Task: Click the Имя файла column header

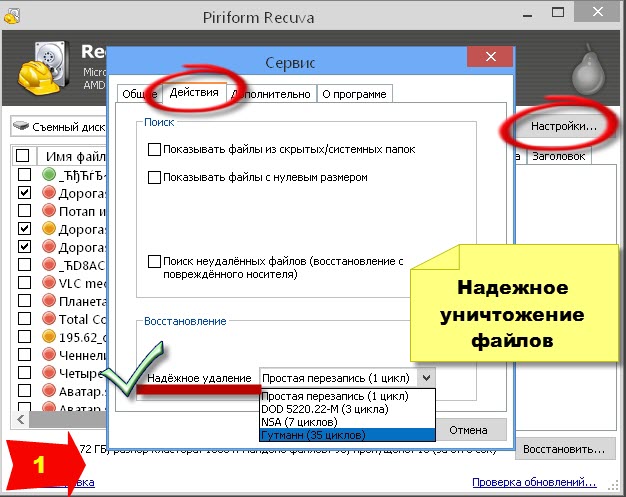Action: (72, 156)
